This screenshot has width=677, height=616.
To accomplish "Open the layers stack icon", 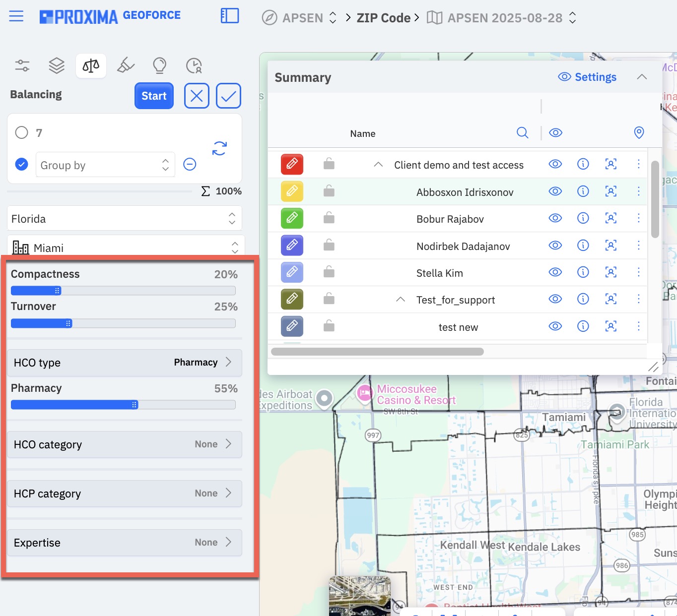I will [x=57, y=65].
